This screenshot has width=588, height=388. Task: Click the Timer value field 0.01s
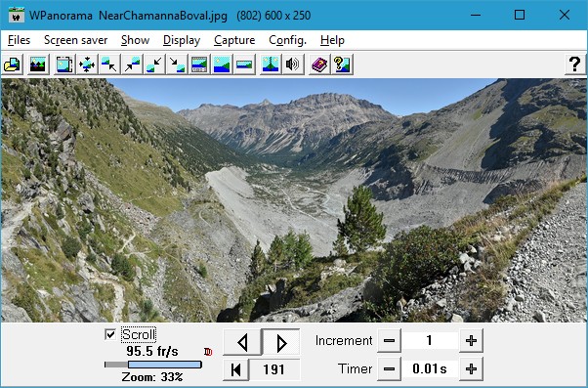(x=430, y=368)
